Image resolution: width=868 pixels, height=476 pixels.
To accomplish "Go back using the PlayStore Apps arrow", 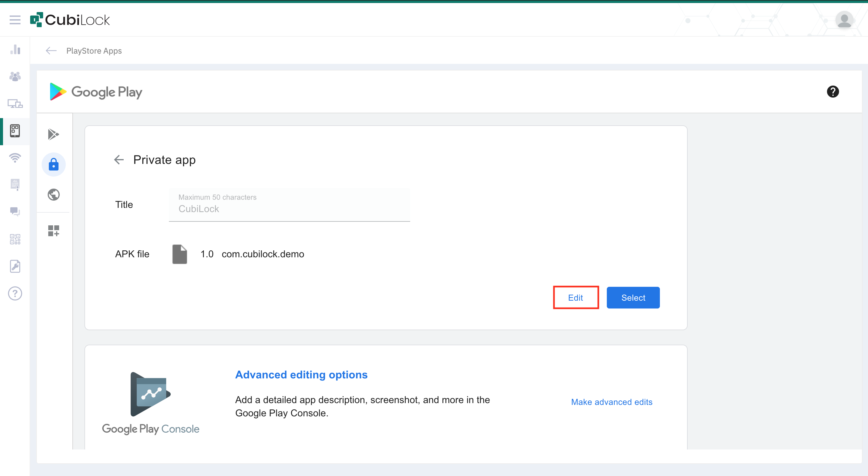I will [51, 51].
